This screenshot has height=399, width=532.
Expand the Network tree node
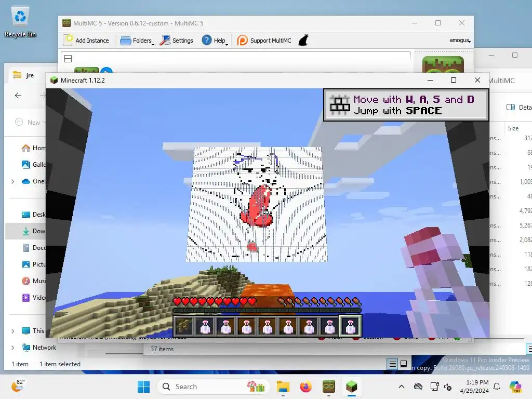[x=13, y=348]
